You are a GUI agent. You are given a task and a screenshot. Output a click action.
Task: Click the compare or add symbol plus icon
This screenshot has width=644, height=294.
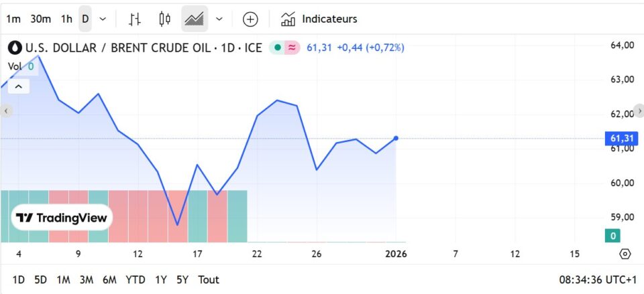tap(250, 19)
